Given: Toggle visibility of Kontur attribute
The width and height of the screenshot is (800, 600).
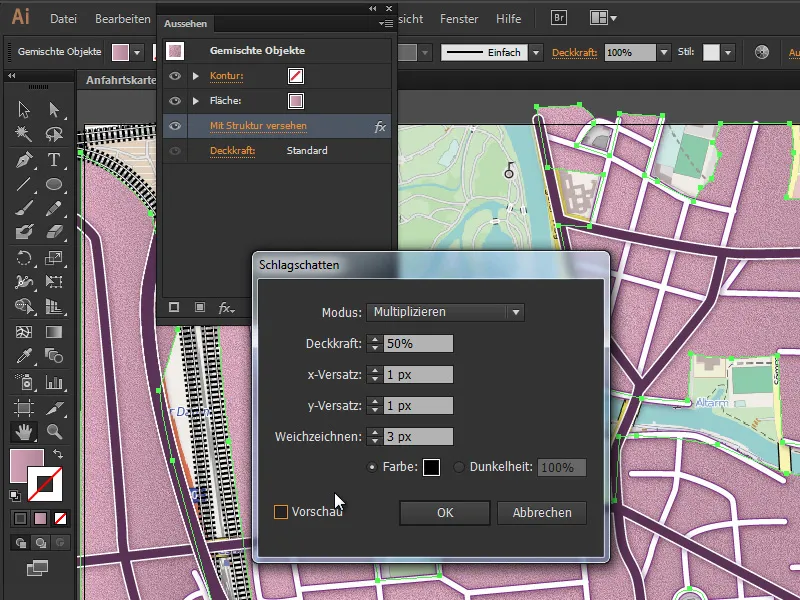Looking at the screenshot, I should point(175,76).
